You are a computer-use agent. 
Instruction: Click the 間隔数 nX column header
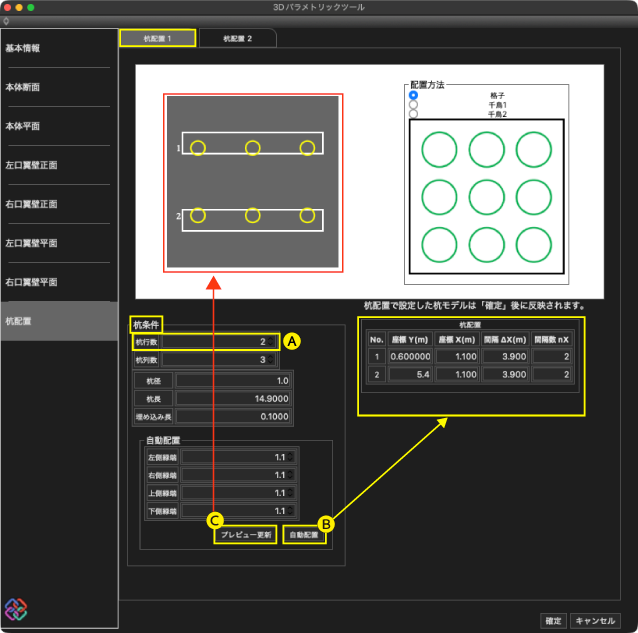[x=552, y=339]
